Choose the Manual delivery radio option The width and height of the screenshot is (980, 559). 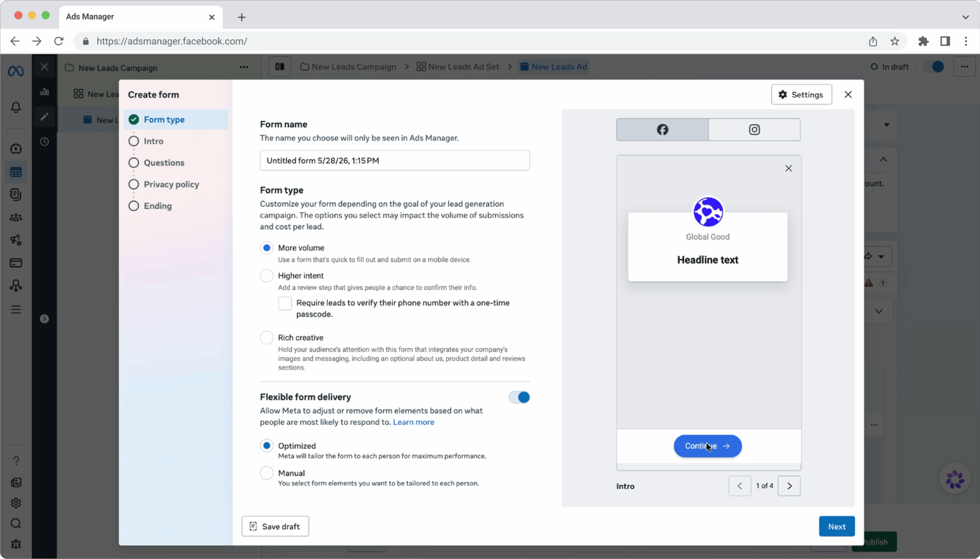pyautogui.click(x=267, y=473)
